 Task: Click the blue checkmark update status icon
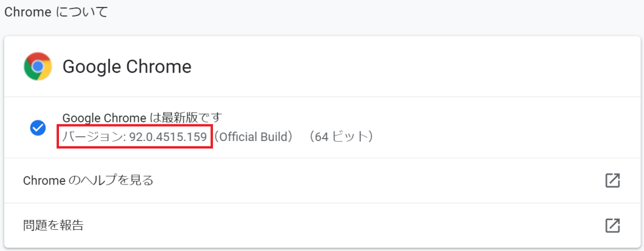[x=38, y=127]
